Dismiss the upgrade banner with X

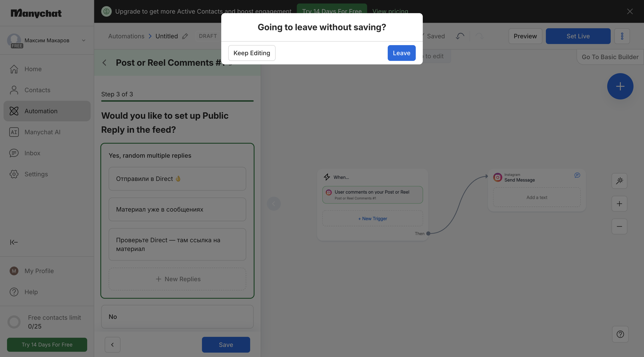tap(630, 12)
